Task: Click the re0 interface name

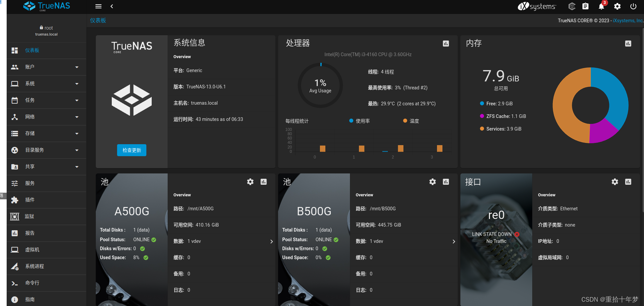Action: 496,215
